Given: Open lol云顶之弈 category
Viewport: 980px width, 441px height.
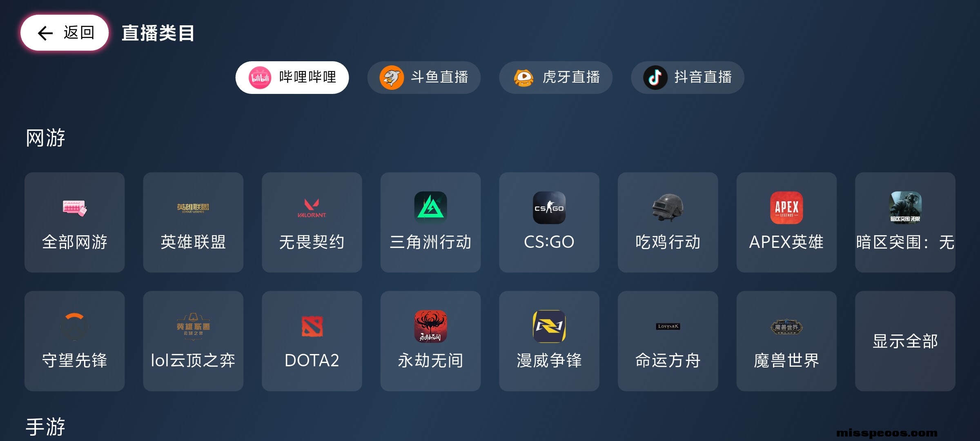Looking at the screenshot, I should point(193,341).
